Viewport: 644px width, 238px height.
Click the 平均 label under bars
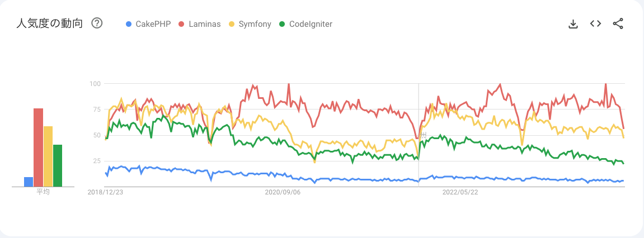point(43,192)
